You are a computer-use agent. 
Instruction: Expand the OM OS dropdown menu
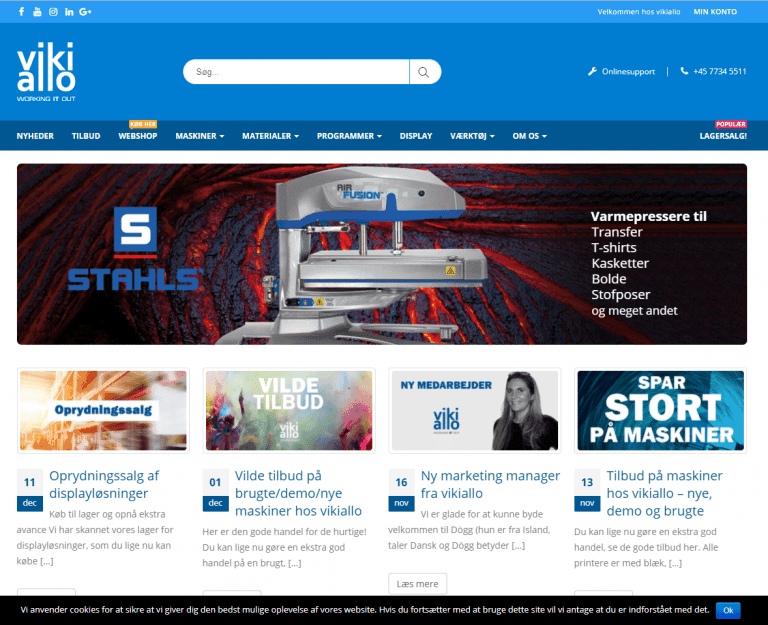(529, 136)
